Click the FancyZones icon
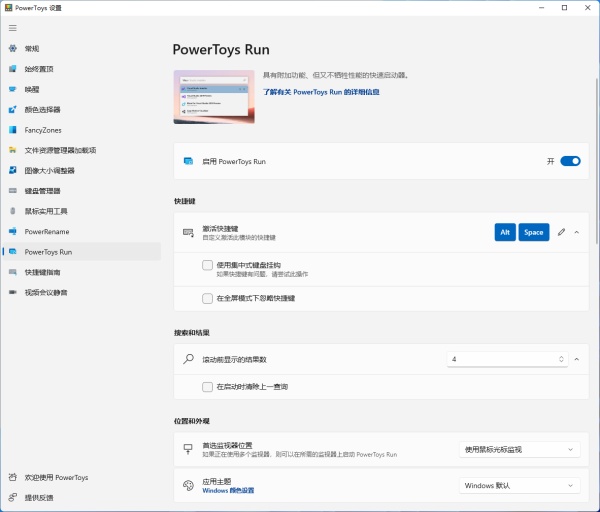The image size is (600, 512). tap(13, 130)
